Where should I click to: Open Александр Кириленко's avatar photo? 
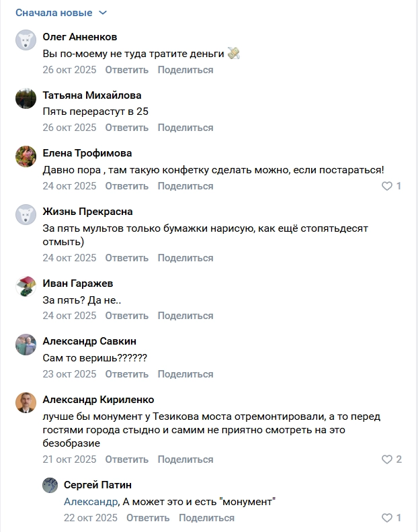pyautogui.click(x=26, y=403)
